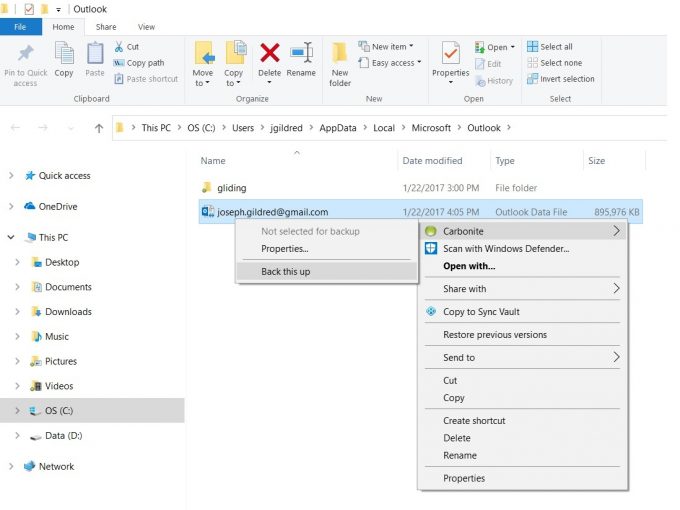Click the AppData breadcrumb segment

click(x=338, y=128)
